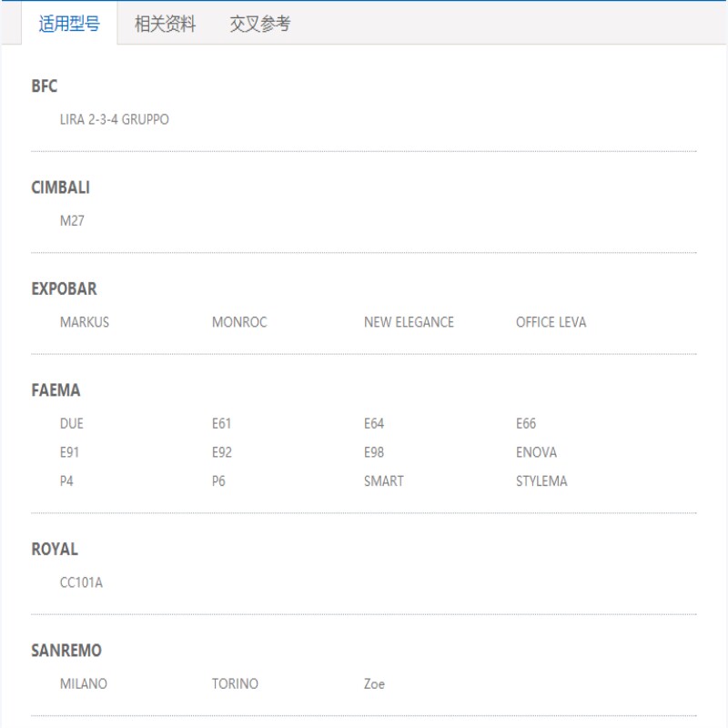Click the ROYAL CC101A model

(x=81, y=582)
